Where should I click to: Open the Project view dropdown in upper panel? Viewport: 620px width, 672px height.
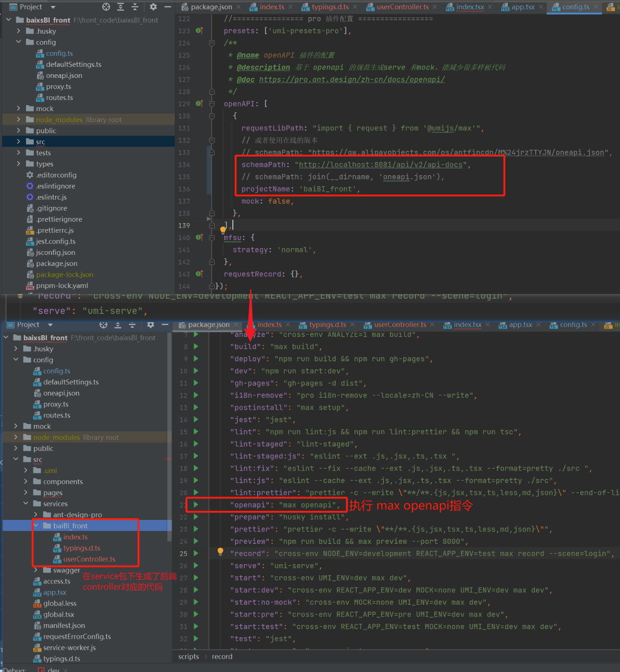tap(53, 7)
